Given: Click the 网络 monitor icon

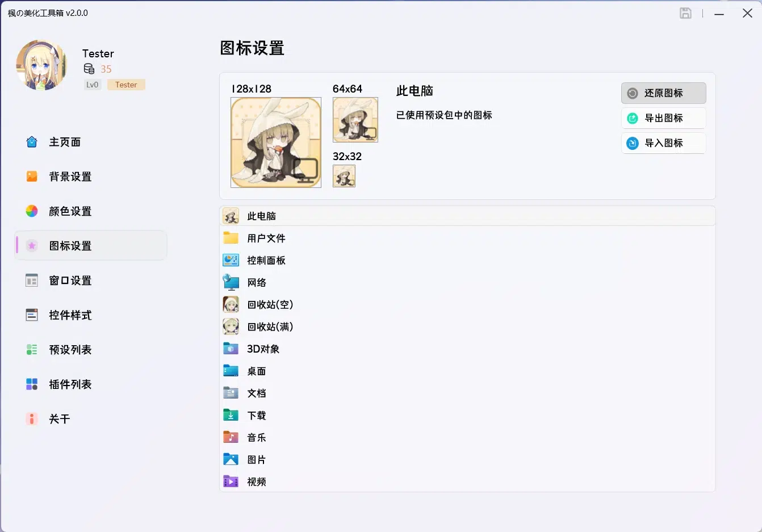Looking at the screenshot, I should [231, 282].
